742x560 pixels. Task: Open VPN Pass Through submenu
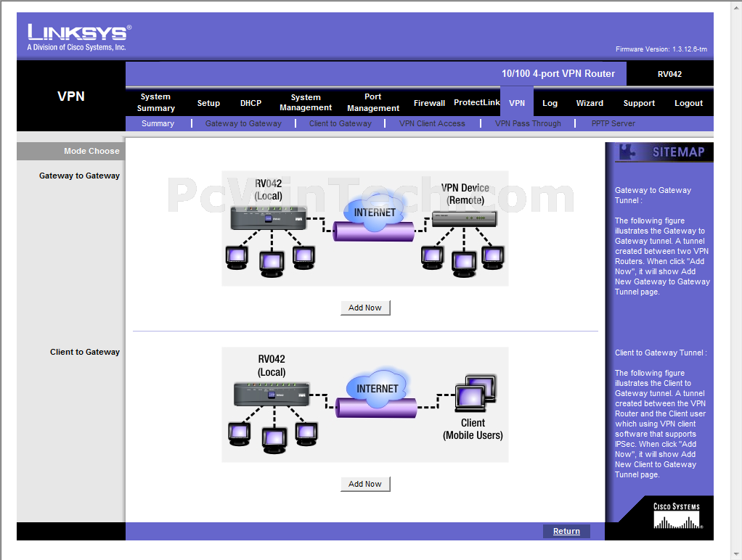528,123
